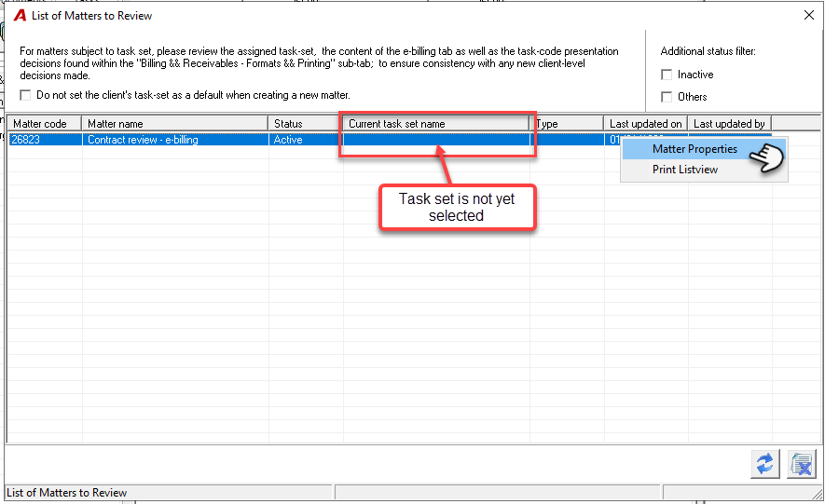The image size is (825, 504).
Task: Check 'Do not set the client's task-set as a default'
Action: coord(25,95)
